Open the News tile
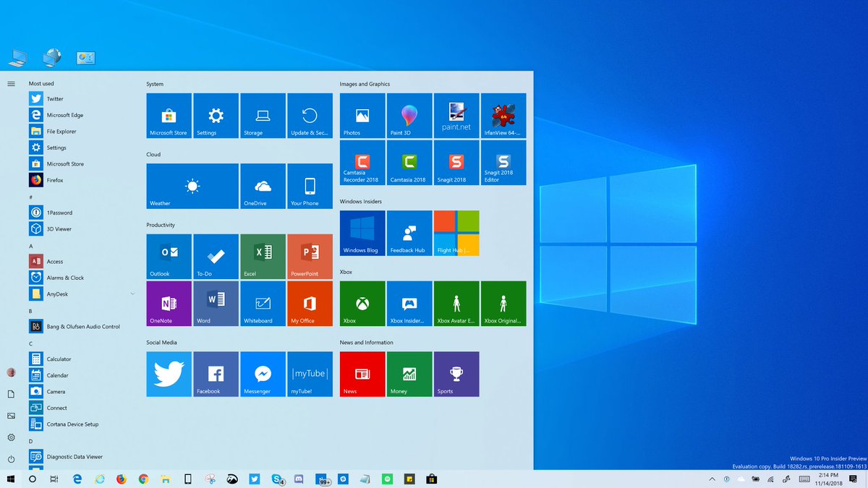Screen dimensions: 868x488 pos(362,374)
